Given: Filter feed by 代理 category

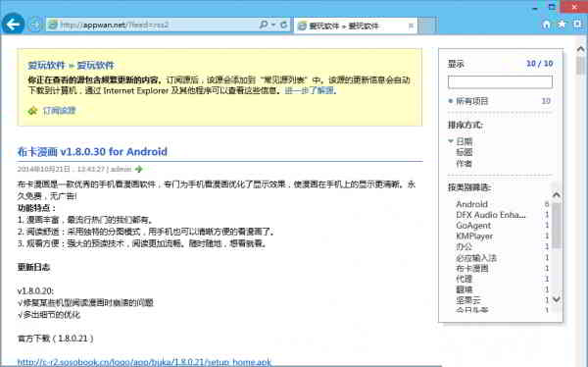Looking at the screenshot, I should point(464,279).
